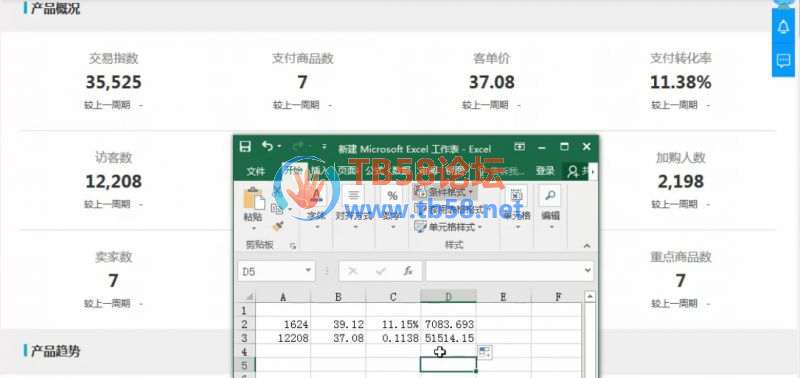
Task: Open Insert Function fx button
Action: (408, 271)
